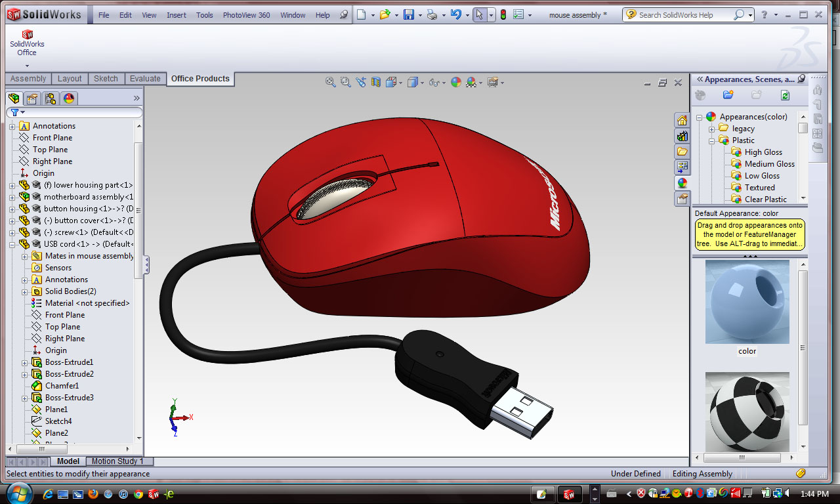The height and width of the screenshot is (504, 840).
Task: Toggle the menu bar pushpin
Action: point(344,14)
